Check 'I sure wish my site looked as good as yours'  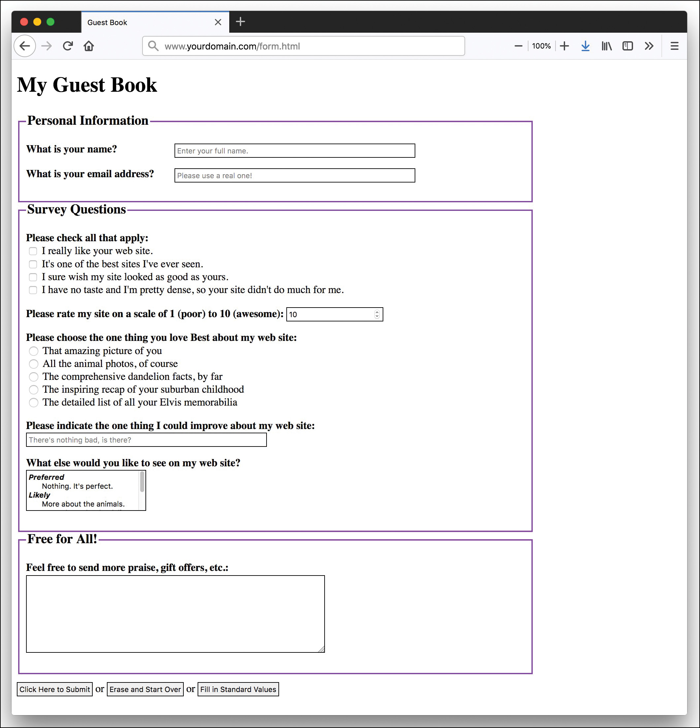(33, 277)
